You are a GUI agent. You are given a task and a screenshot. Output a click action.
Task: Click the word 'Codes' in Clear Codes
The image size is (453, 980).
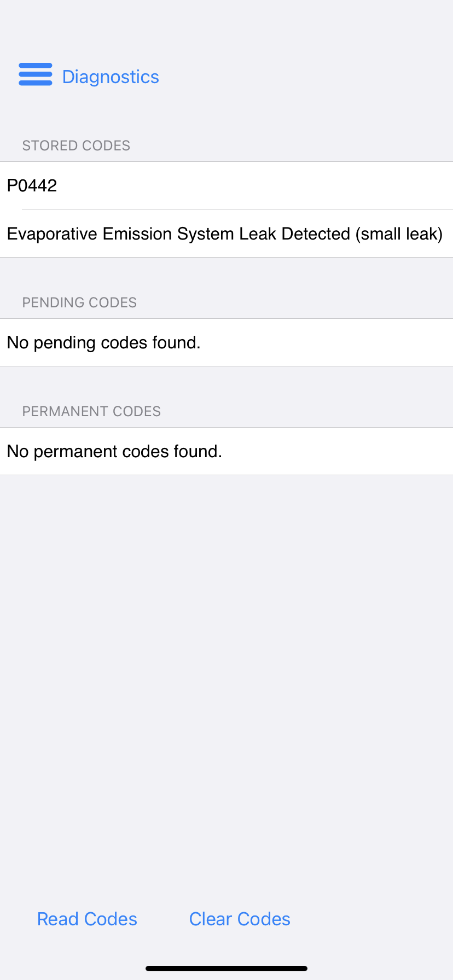[x=264, y=919]
